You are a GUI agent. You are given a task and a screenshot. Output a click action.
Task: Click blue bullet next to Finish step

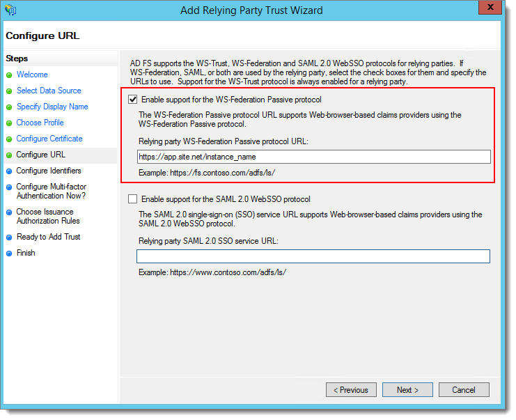9,254
